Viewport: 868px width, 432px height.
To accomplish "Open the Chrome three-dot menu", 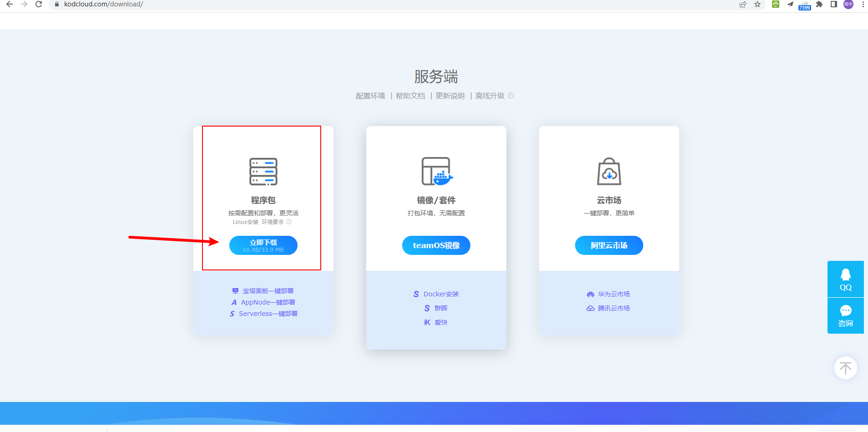I will pyautogui.click(x=863, y=4).
